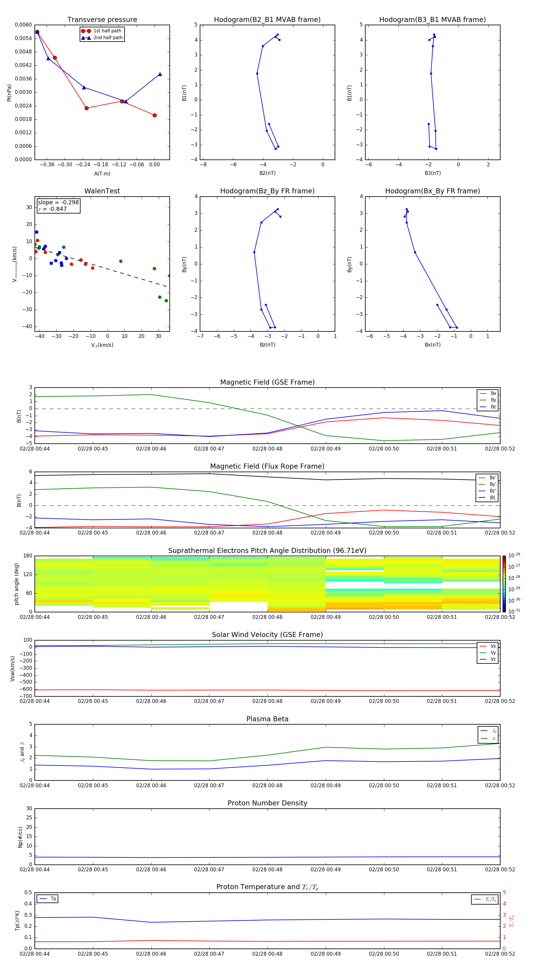Screen dimensions: 535x980
Task: Select the 'Vx' legend entry in velocity panel
Action: pyautogui.click(x=488, y=646)
